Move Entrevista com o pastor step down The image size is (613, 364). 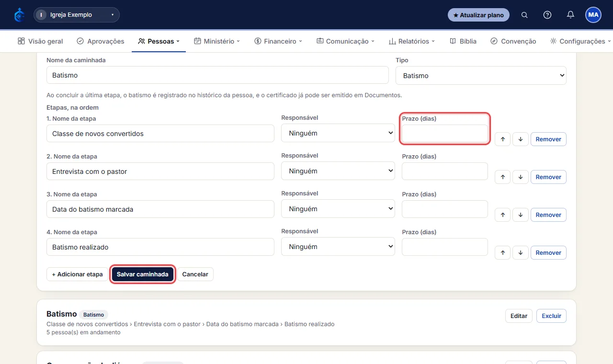point(521,177)
